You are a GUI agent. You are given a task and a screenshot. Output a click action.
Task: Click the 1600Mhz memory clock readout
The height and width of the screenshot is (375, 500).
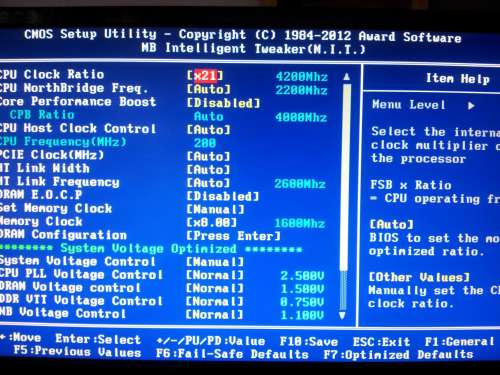click(x=299, y=223)
